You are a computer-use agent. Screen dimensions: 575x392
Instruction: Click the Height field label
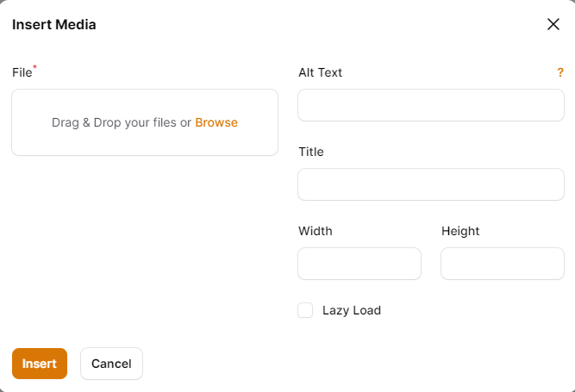[460, 231]
